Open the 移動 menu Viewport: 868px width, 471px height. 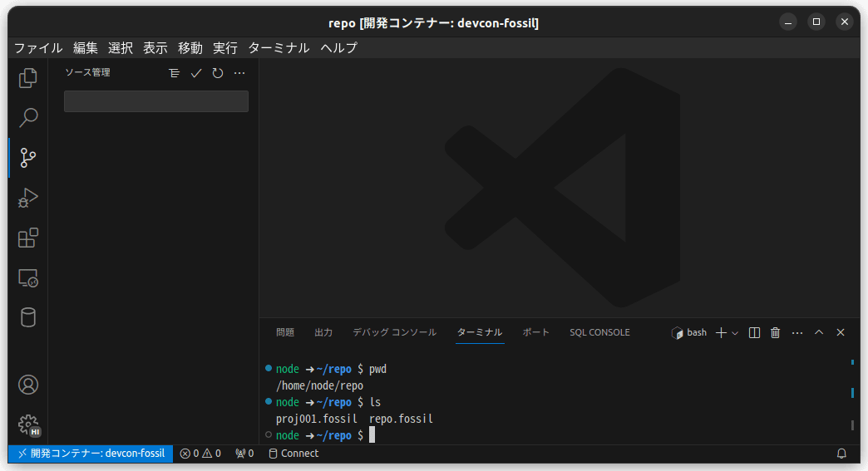tap(190, 48)
